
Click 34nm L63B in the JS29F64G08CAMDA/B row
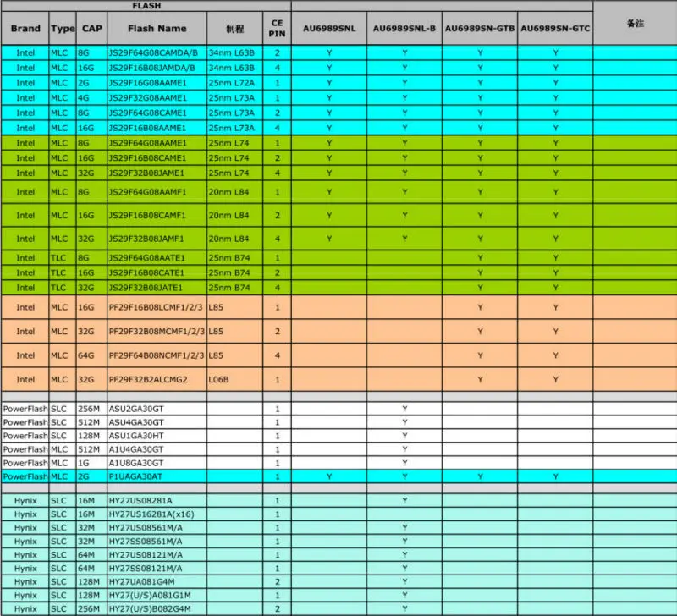[x=235, y=52]
